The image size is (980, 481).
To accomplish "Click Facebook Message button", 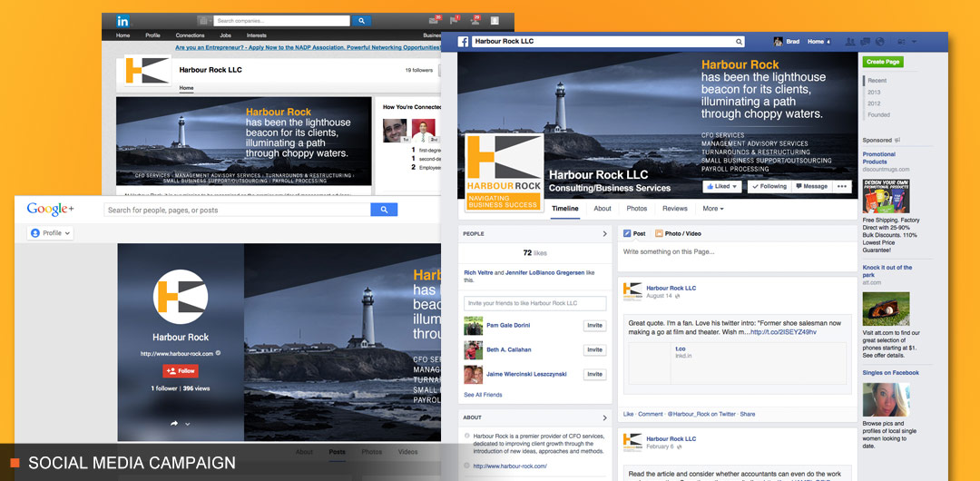I will pyautogui.click(x=811, y=186).
